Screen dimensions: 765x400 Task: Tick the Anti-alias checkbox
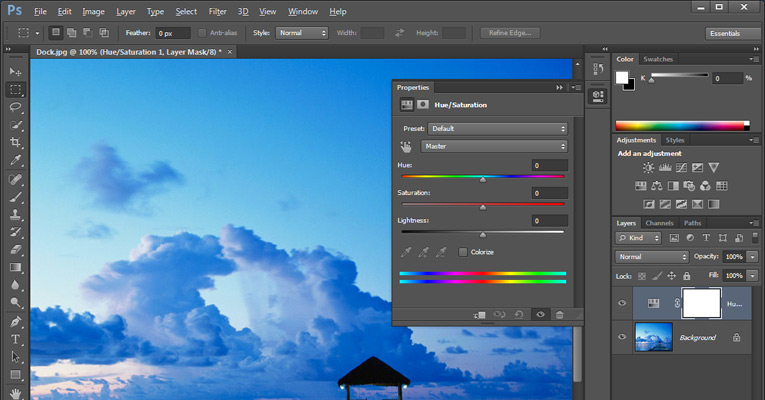tap(201, 33)
